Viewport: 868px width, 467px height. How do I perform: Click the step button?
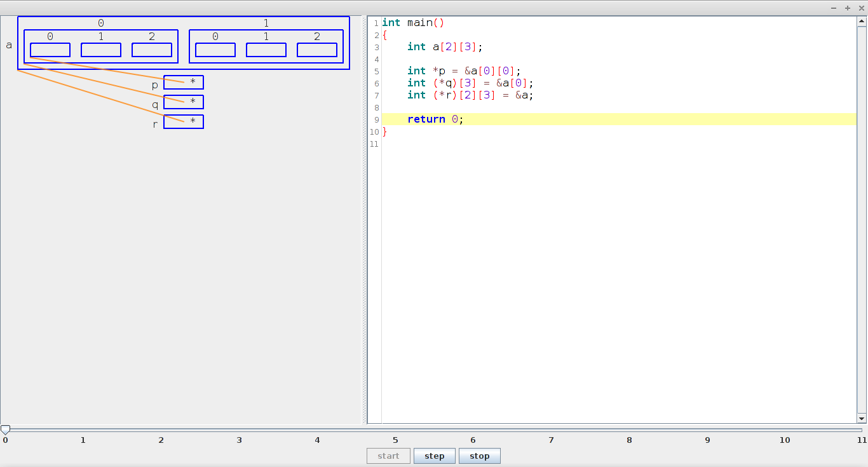[x=435, y=456]
